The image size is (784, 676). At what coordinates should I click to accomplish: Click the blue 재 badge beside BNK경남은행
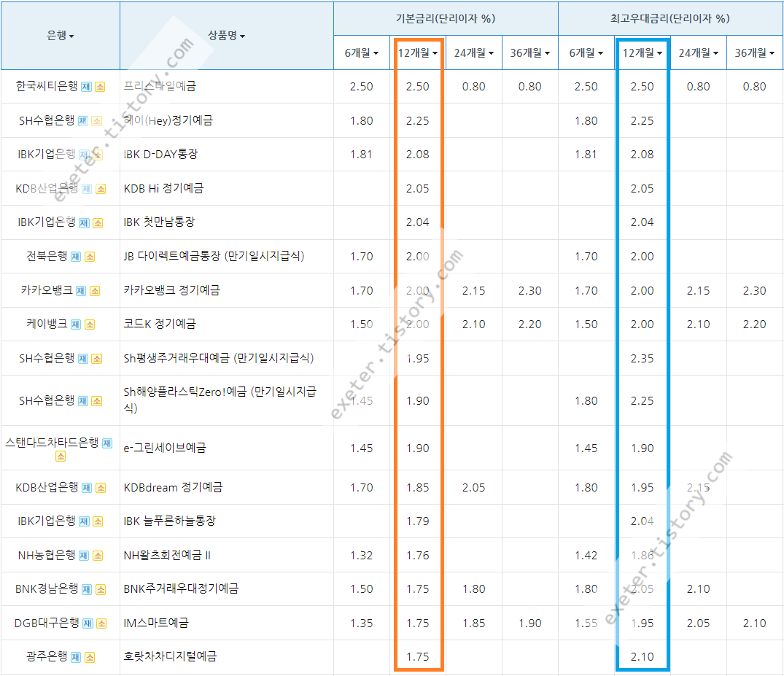[87, 589]
